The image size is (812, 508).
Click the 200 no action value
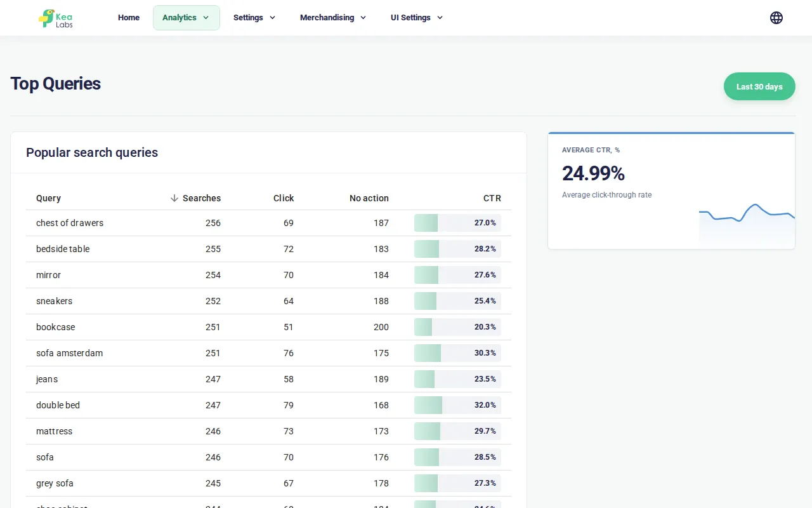[x=381, y=327]
